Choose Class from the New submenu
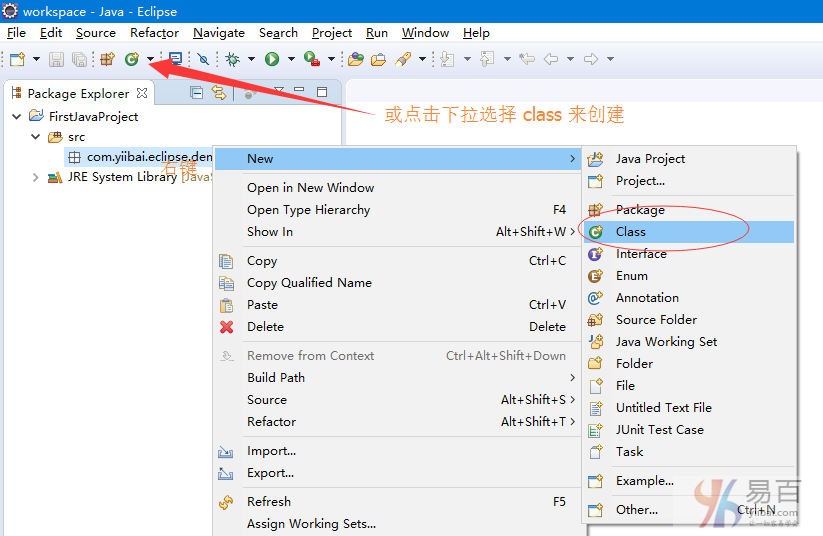823x536 pixels. pyautogui.click(x=689, y=232)
